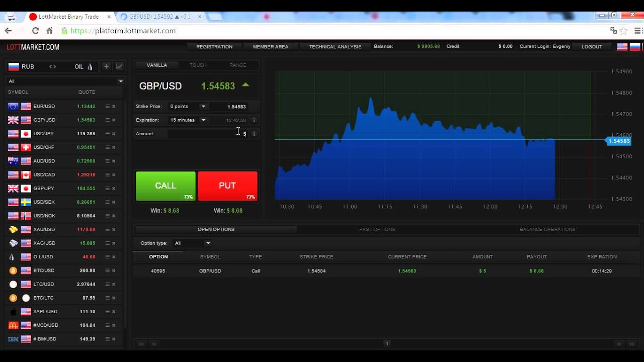This screenshot has width=644, height=362.
Task: Remove GBP/USD from the symbol list
Action: pos(114,120)
